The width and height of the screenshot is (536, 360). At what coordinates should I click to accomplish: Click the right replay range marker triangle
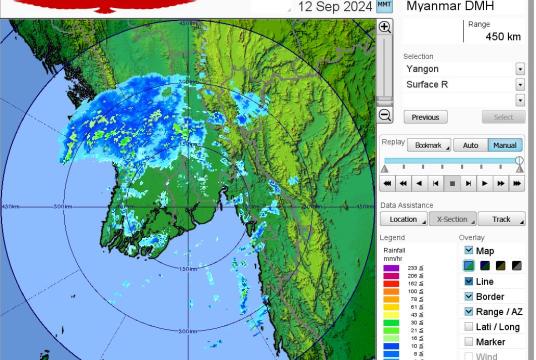[520, 168]
